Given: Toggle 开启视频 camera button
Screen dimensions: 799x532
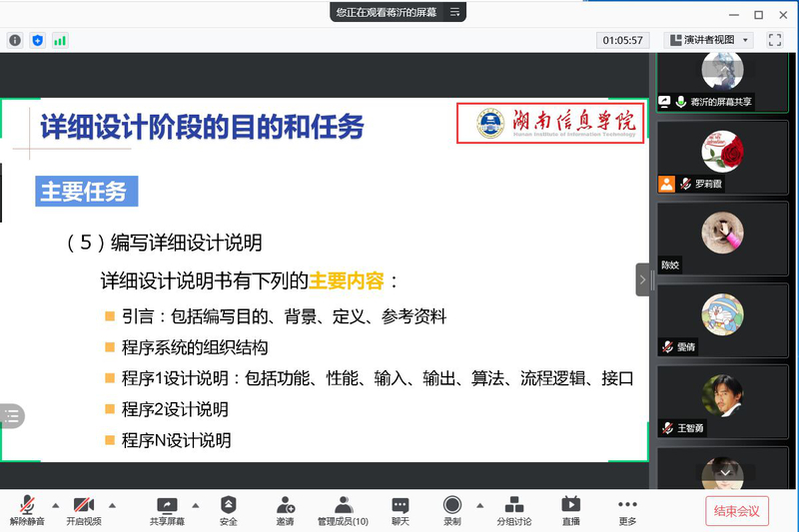Looking at the screenshot, I should point(84,510).
